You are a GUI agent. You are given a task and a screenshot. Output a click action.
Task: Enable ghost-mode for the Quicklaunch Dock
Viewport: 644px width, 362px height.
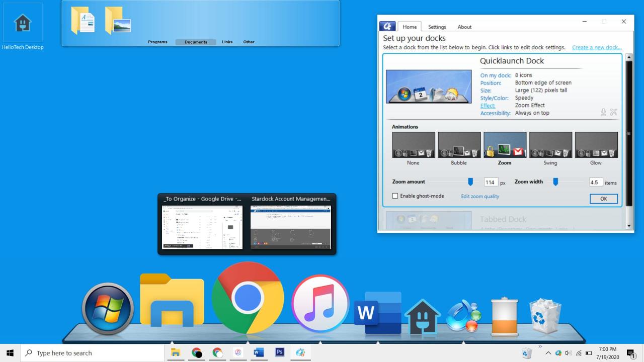click(395, 196)
